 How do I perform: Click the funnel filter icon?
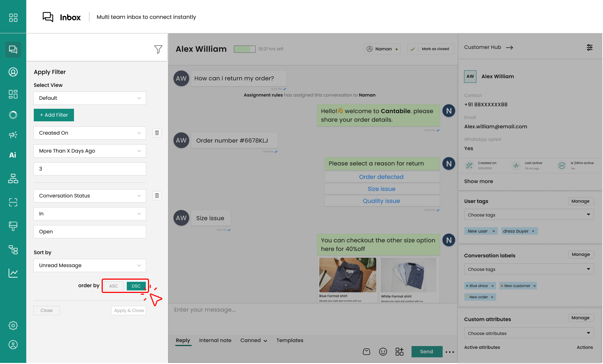158,49
